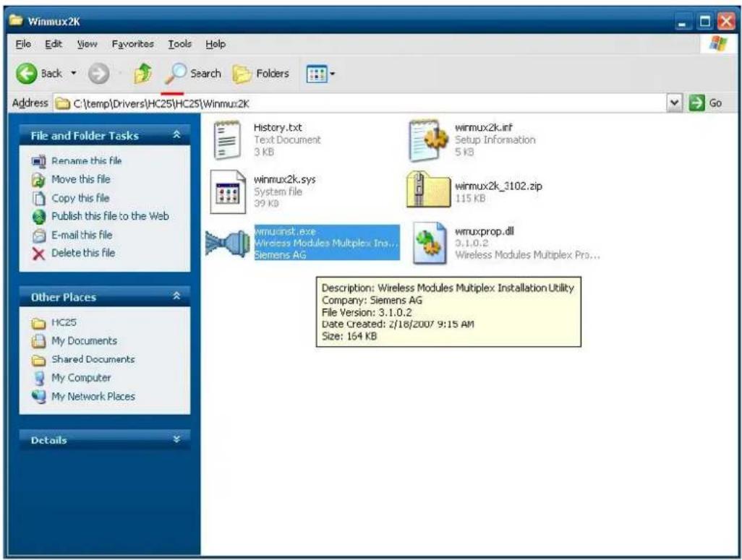Click Rename this file
Screen dimensions: 742x560
point(87,161)
